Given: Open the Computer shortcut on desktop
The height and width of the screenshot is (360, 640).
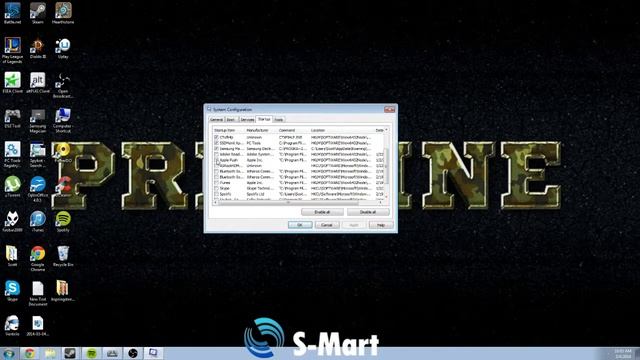Looking at the screenshot, I should coord(63,120).
